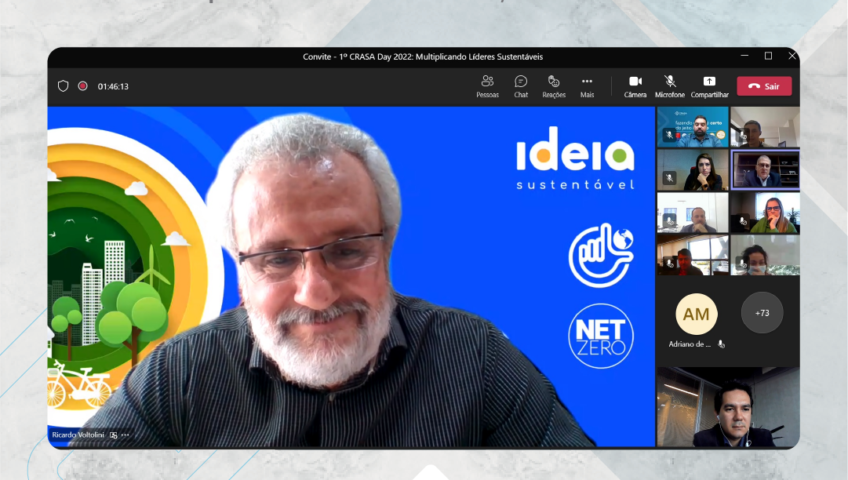
Task: Click the shield security icon
Action: [x=63, y=86]
